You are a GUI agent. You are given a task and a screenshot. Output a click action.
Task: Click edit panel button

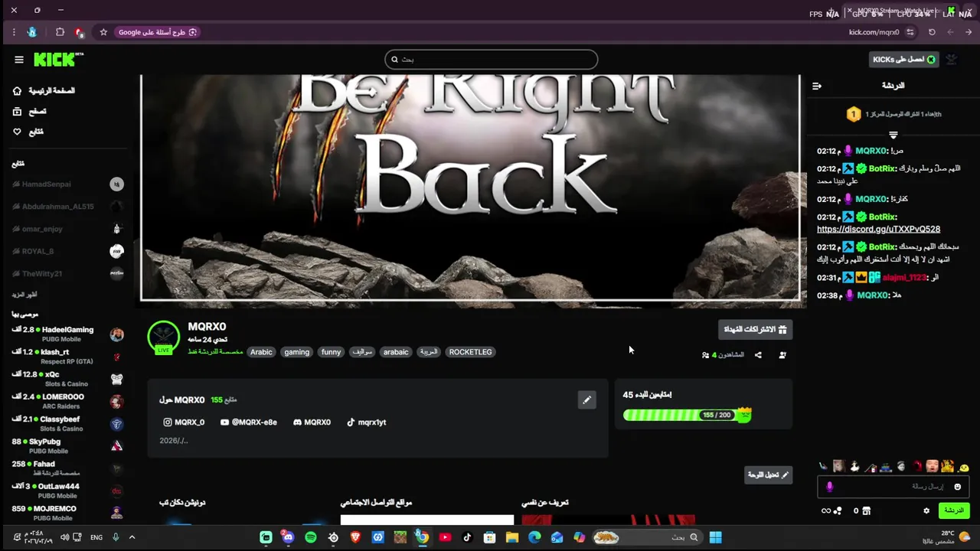769,474
